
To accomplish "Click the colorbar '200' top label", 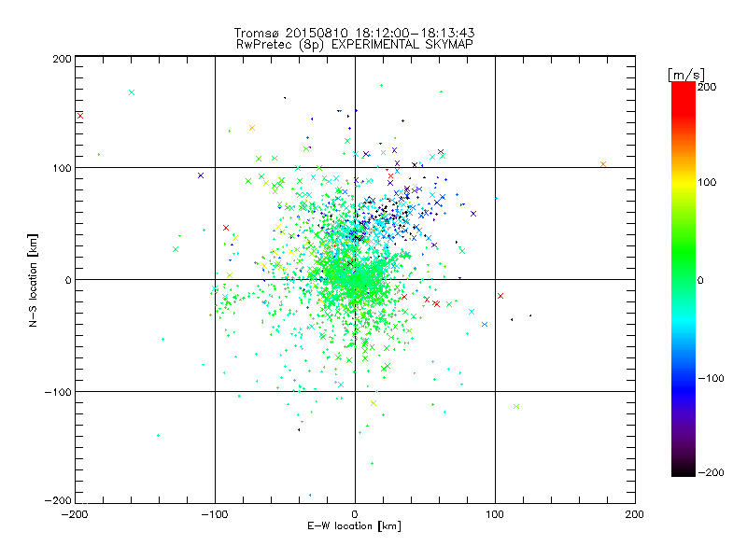I will coord(707,87).
